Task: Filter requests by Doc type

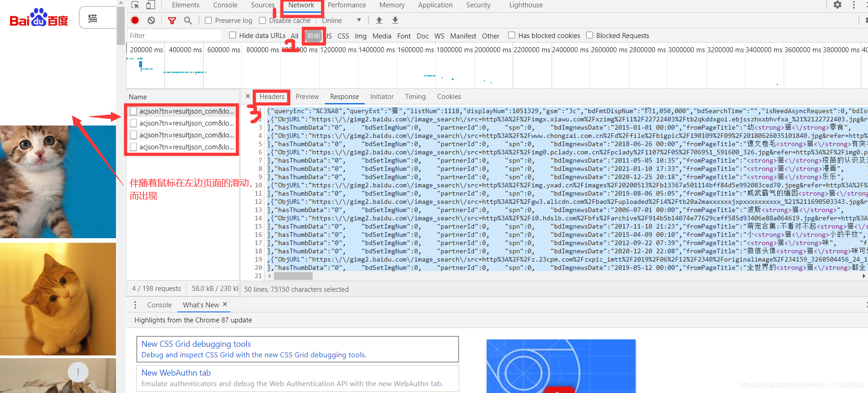Action: pyautogui.click(x=423, y=36)
